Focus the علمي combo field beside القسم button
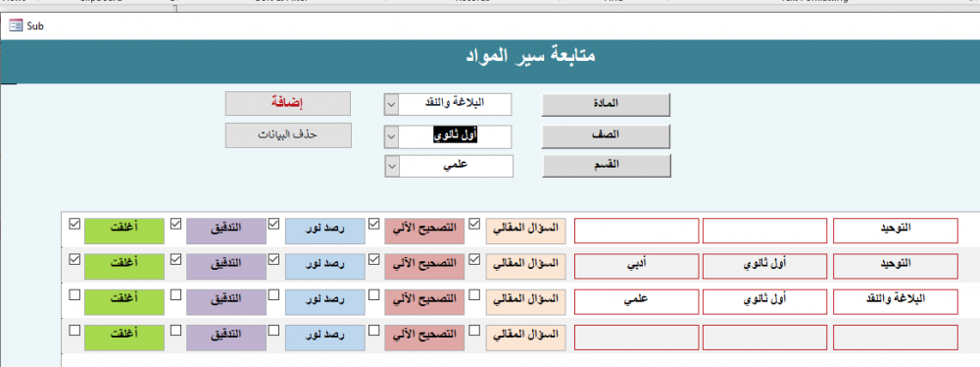The width and height of the screenshot is (980, 367). click(457, 167)
